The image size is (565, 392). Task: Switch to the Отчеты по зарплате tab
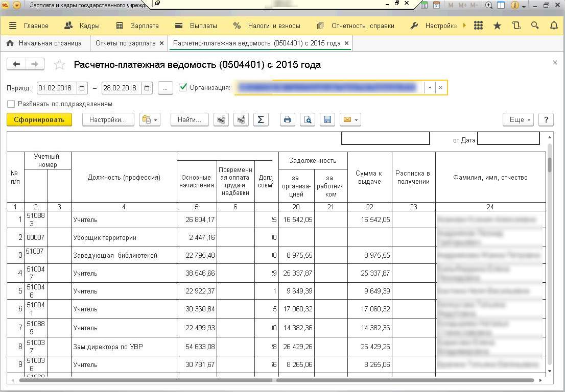point(126,43)
